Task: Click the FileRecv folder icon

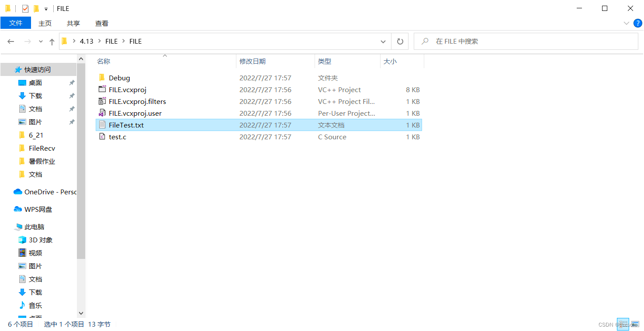Action: coord(22,148)
